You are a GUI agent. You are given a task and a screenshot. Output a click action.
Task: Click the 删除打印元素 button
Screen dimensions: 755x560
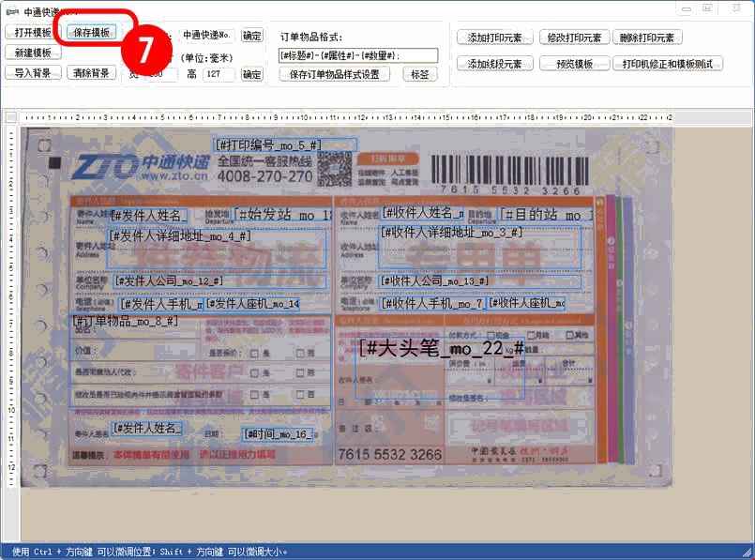(x=648, y=38)
